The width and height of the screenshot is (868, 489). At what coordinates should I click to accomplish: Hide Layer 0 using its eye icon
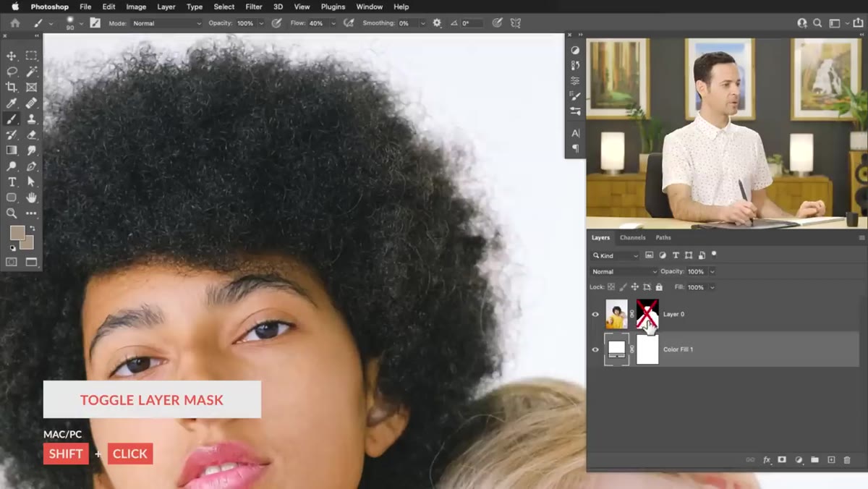595,315
